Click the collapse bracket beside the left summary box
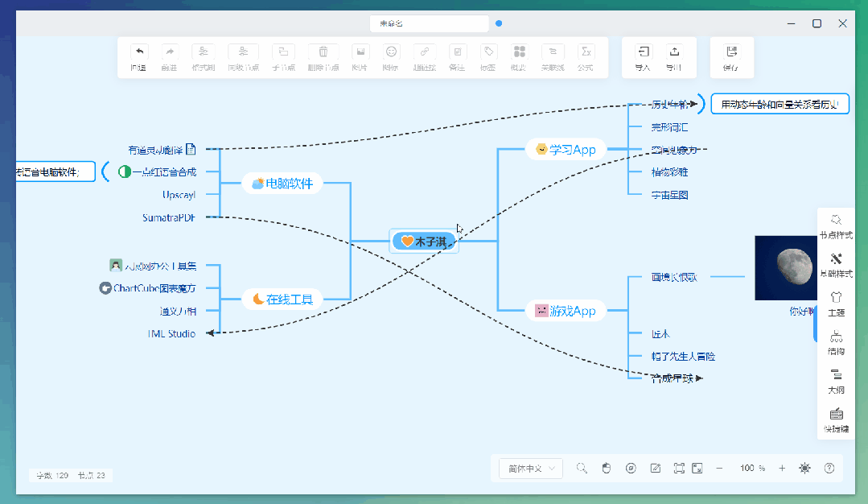 click(105, 171)
